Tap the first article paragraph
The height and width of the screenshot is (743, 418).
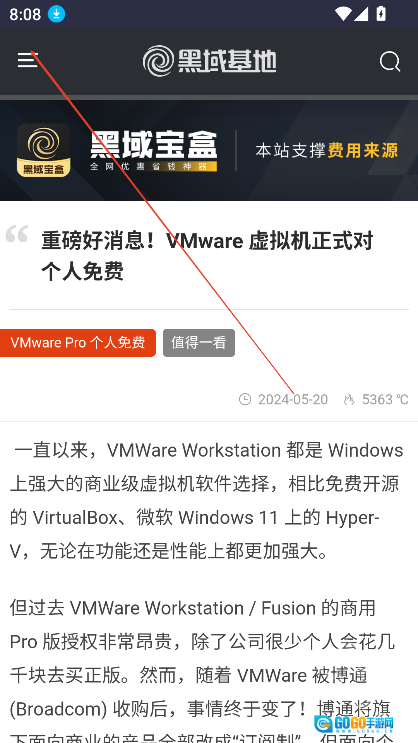[x=207, y=501]
